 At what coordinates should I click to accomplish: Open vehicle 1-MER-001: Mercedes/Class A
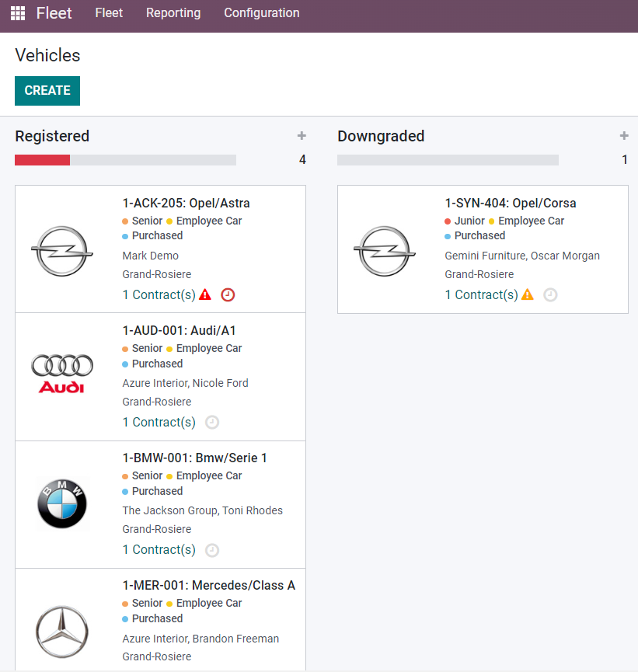pyautogui.click(x=209, y=585)
